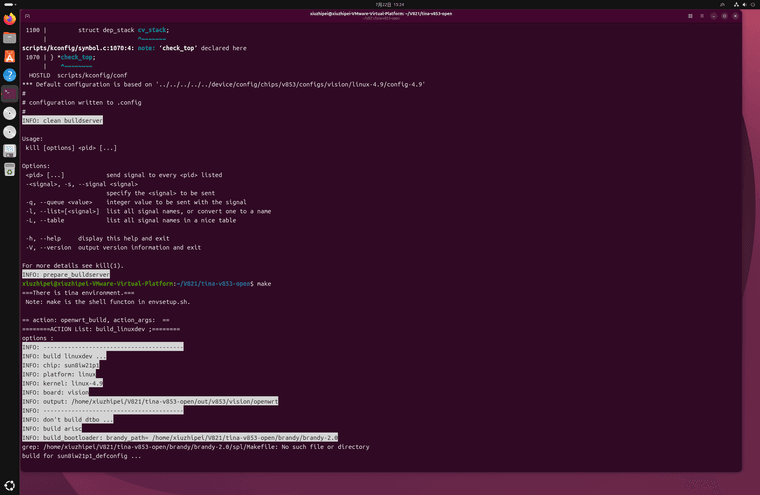Image resolution: width=760 pixels, height=495 pixels.
Task: Show Applications grid at dock bottom
Action: tap(10, 485)
